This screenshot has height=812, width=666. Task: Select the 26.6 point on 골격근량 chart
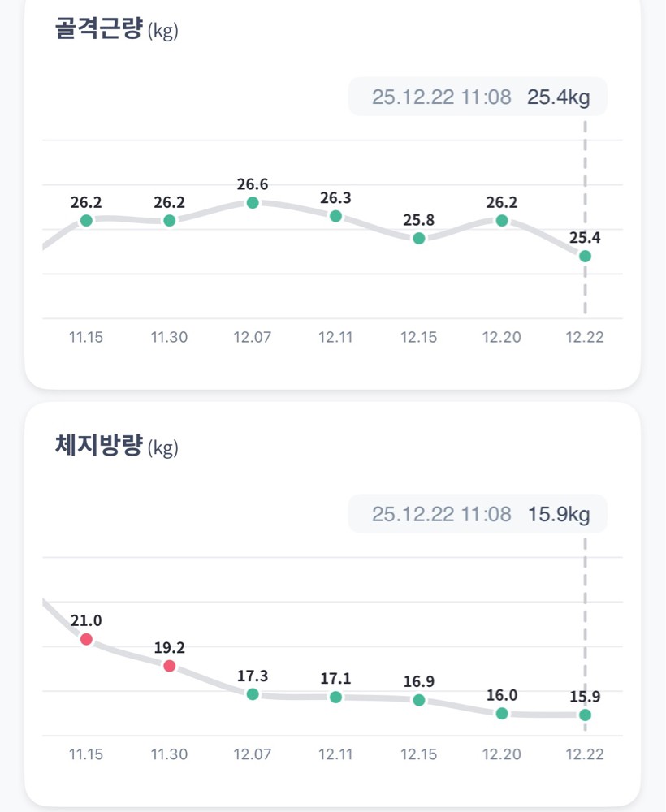(x=253, y=203)
